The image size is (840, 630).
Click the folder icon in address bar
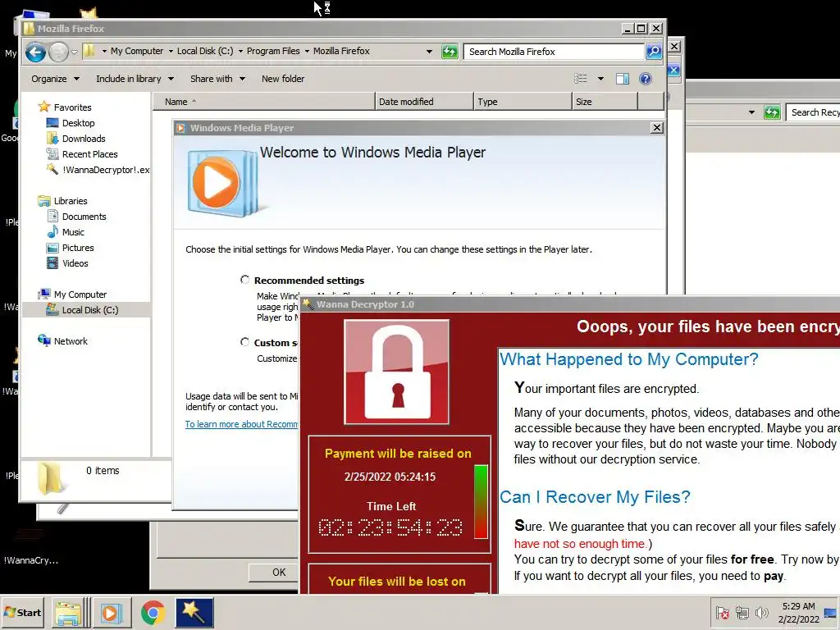(x=89, y=51)
